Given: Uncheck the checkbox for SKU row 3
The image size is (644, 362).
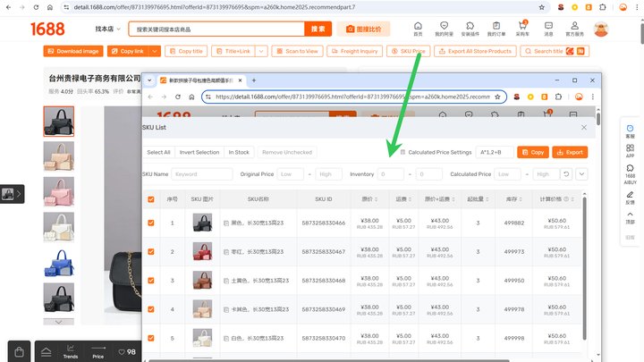Looking at the screenshot, I should click(x=151, y=281).
